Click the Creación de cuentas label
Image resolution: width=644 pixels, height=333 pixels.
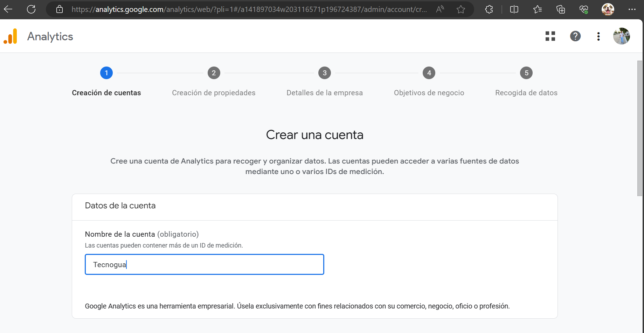click(106, 93)
